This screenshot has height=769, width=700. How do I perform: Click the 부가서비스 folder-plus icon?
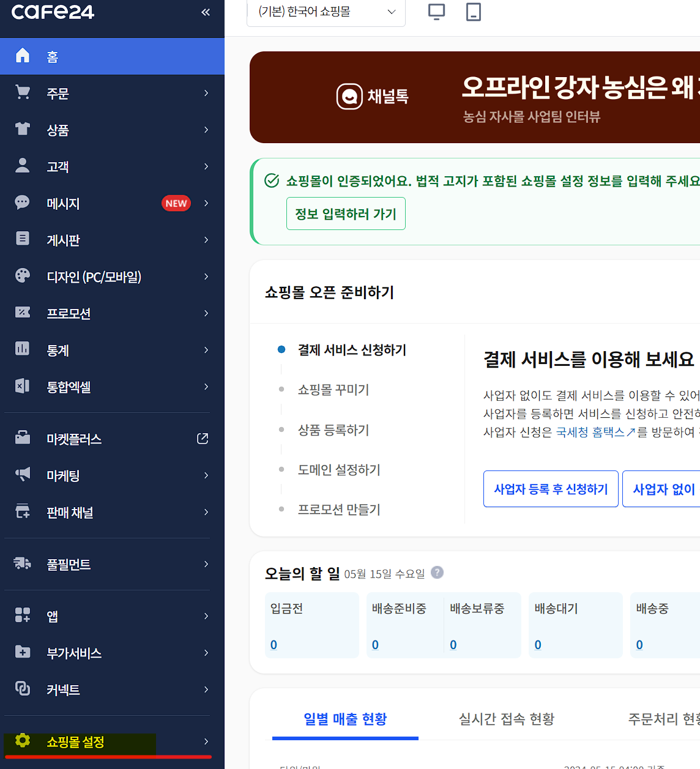(23, 652)
